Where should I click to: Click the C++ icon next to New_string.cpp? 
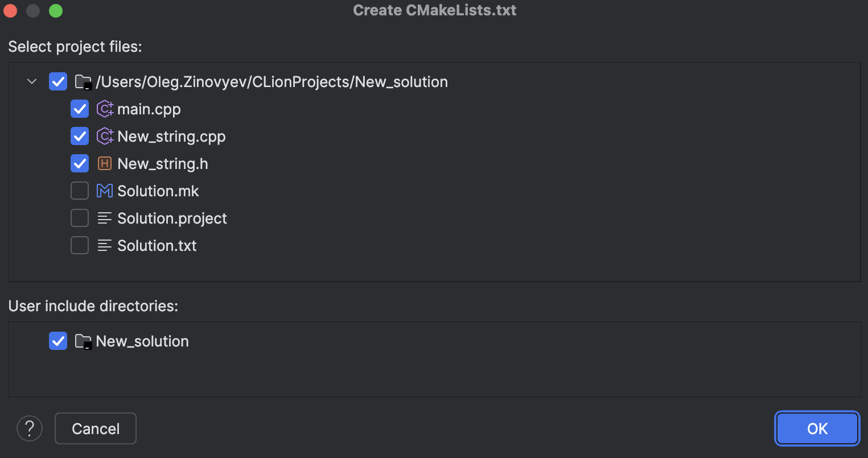tap(105, 136)
